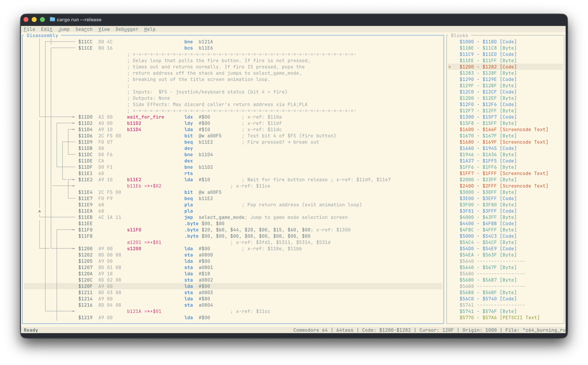588x365 pixels.
Task: Click the sta a0804 instruction
Action: (x=198, y=305)
